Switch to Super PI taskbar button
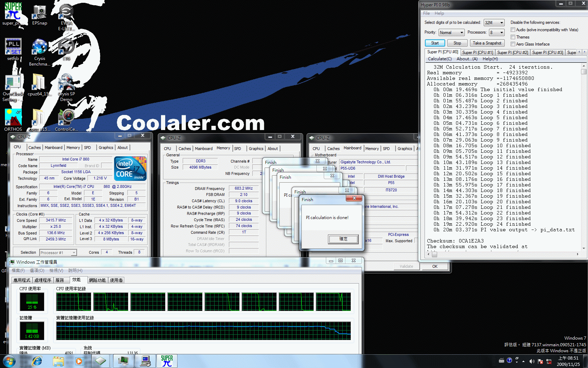The width and height of the screenshot is (588, 368). pyautogui.click(x=167, y=361)
